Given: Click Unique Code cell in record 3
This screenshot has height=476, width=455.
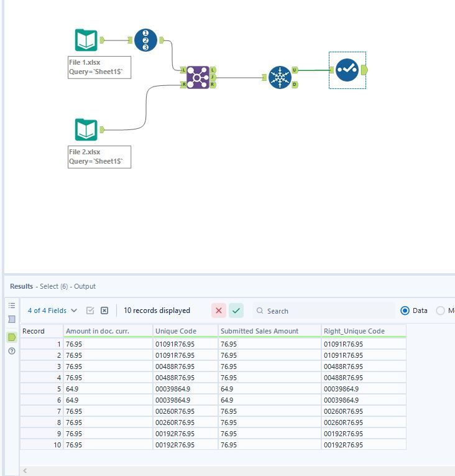Looking at the screenshot, I should pyautogui.click(x=185, y=366).
